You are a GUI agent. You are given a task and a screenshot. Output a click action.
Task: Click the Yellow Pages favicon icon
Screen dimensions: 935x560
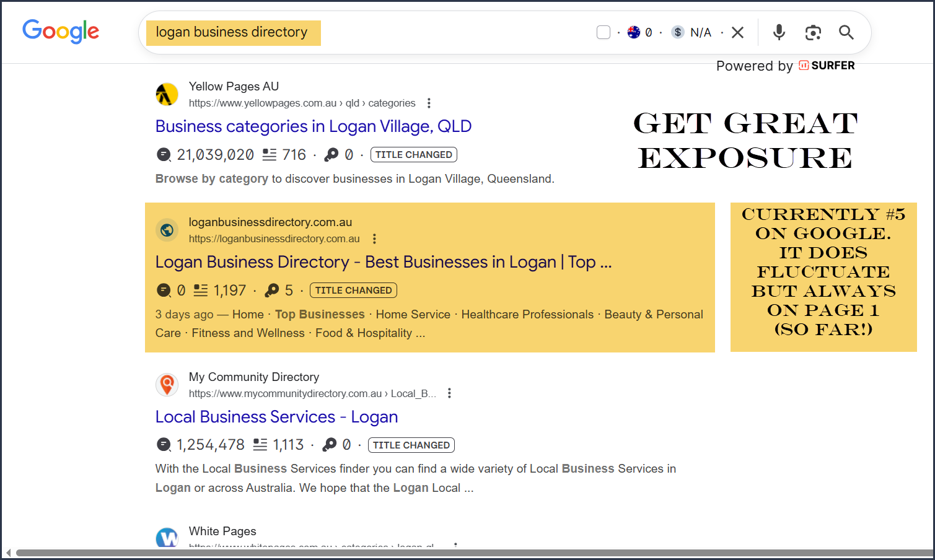167,95
